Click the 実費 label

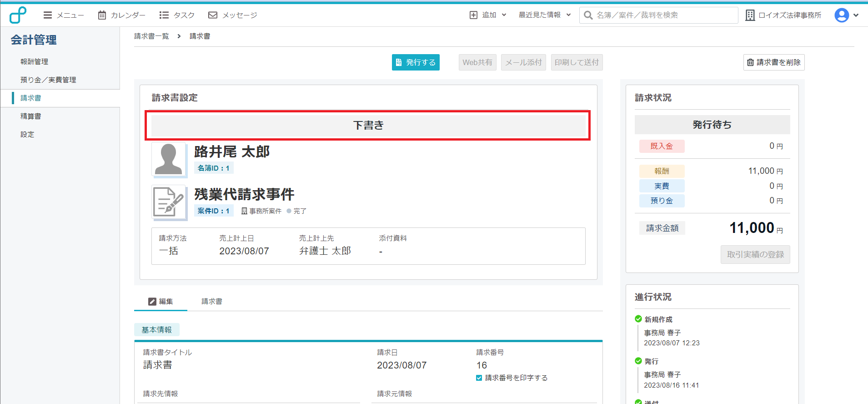(x=662, y=186)
